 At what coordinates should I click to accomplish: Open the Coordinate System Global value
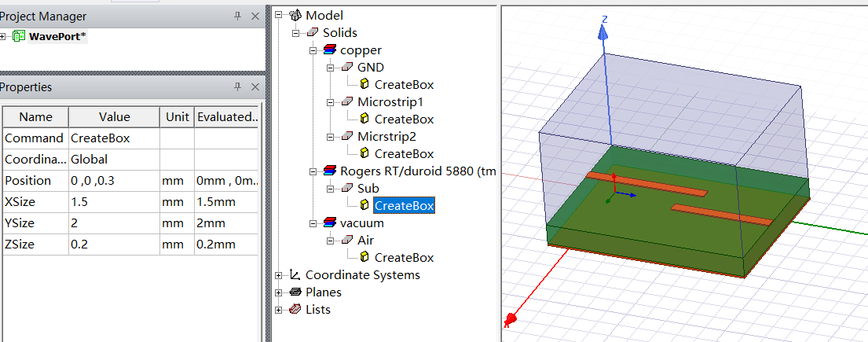pos(115,159)
